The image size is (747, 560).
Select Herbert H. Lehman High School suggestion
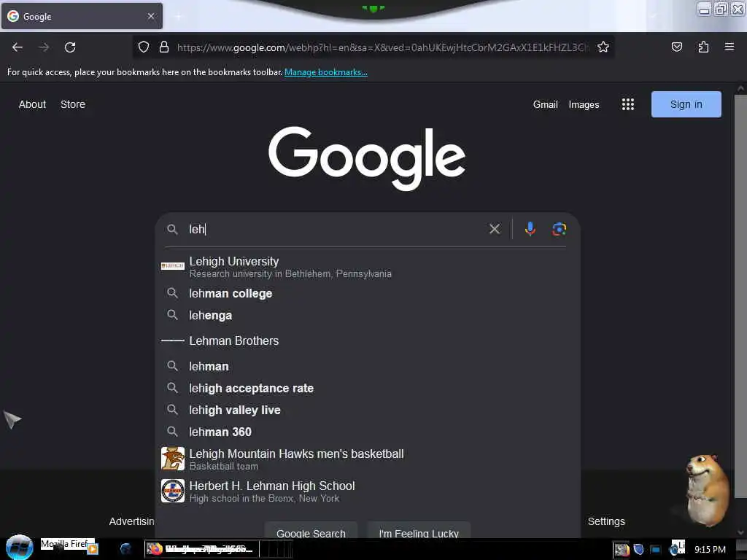pos(368,491)
